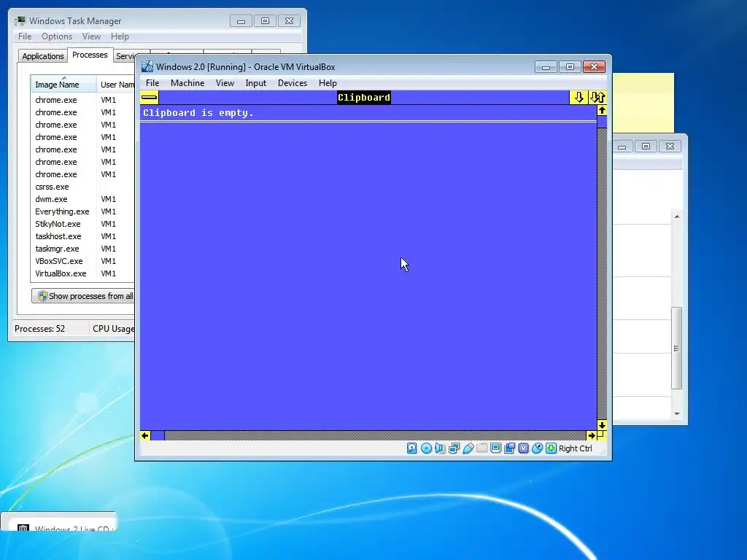
Task: Switch to the Services tab in Task Manager
Action: 125,55
